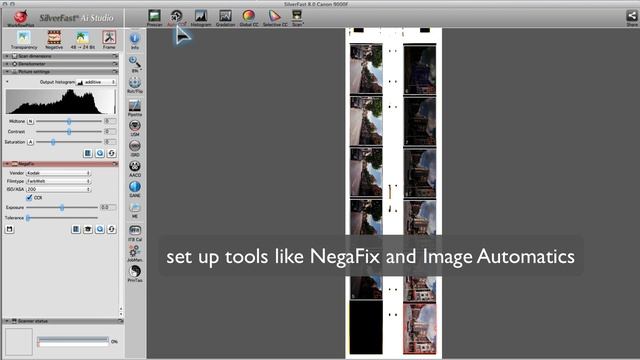Open the WorkflowPilot
This screenshot has height=360, width=640.
point(20,18)
